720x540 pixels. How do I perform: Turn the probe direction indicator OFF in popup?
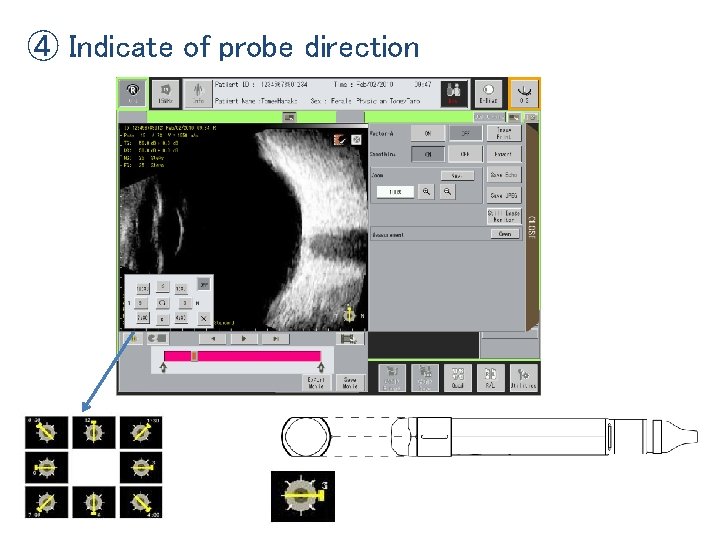point(203,284)
